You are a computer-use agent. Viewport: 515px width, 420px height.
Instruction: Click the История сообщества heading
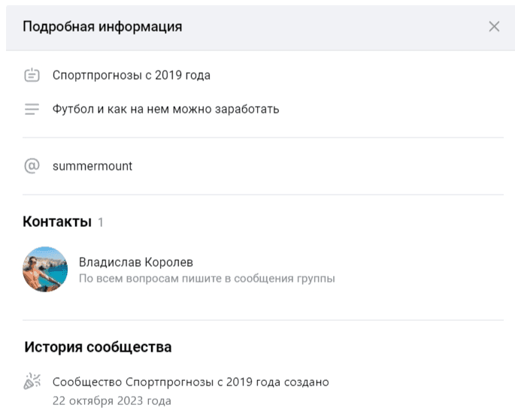pyautogui.click(x=98, y=347)
